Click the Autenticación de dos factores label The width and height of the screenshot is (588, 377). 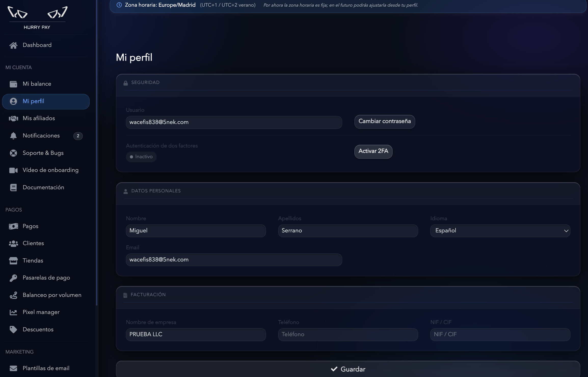[162, 146]
